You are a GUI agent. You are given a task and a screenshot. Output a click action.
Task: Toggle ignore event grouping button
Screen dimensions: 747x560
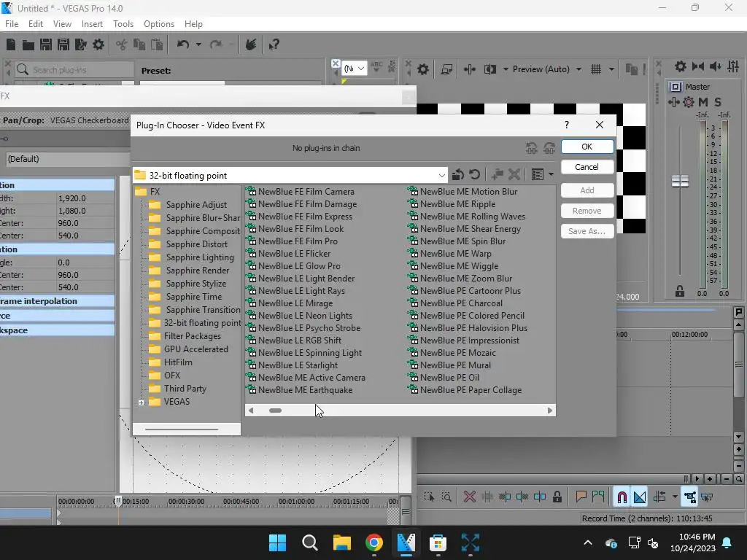(707, 497)
